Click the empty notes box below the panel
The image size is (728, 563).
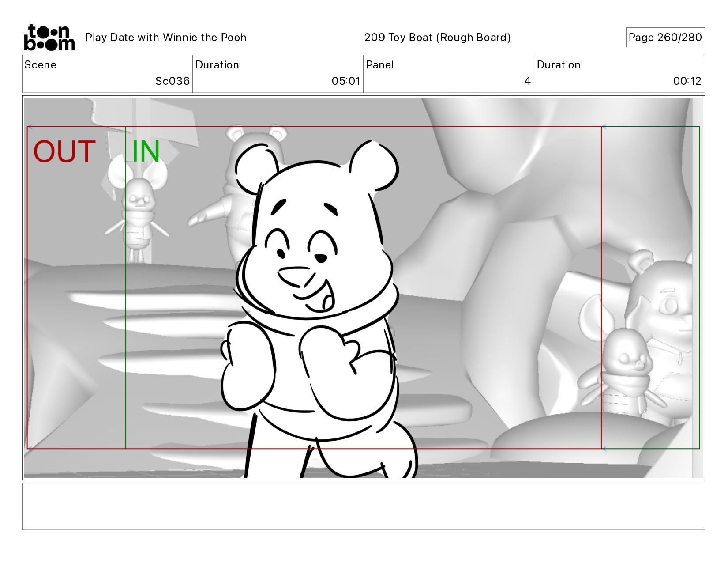click(363, 506)
